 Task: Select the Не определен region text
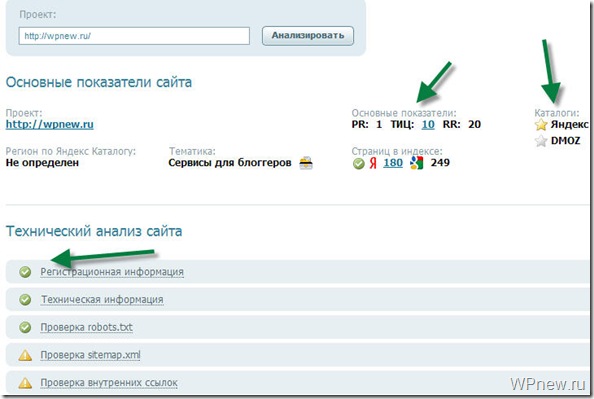click(42, 163)
